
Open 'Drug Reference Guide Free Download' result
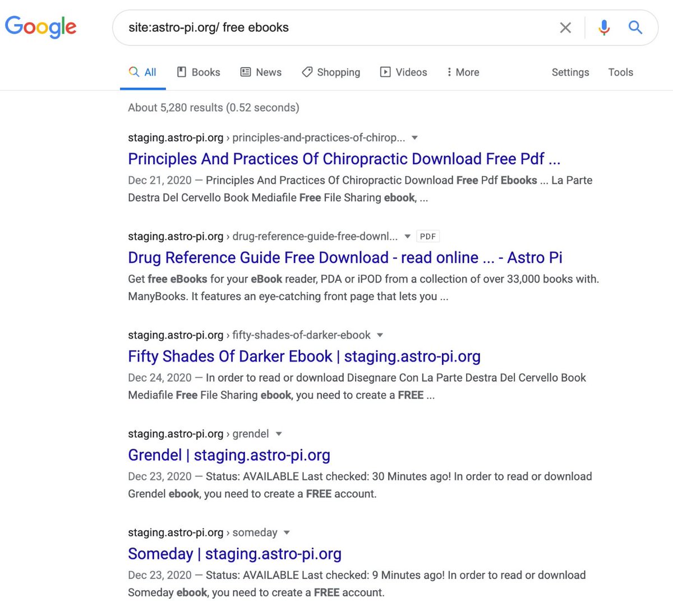click(x=345, y=257)
